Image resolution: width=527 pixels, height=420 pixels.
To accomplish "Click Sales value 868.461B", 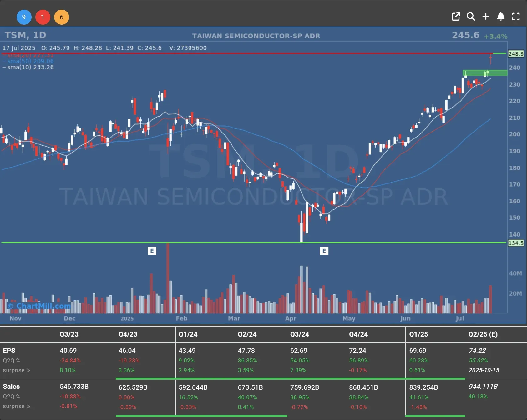I will [363, 387].
